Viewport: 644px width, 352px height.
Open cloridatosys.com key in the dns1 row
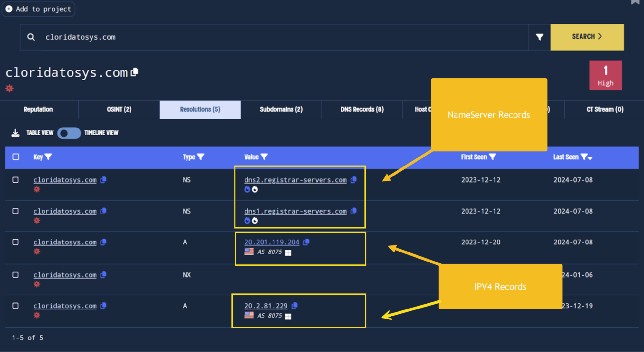click(x=65, y=211)
